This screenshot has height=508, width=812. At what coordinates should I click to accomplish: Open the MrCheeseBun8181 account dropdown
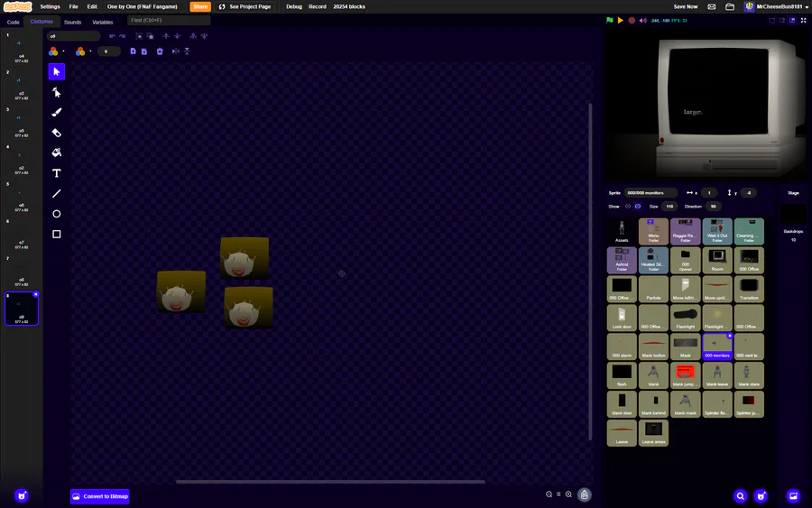point(776,6)
